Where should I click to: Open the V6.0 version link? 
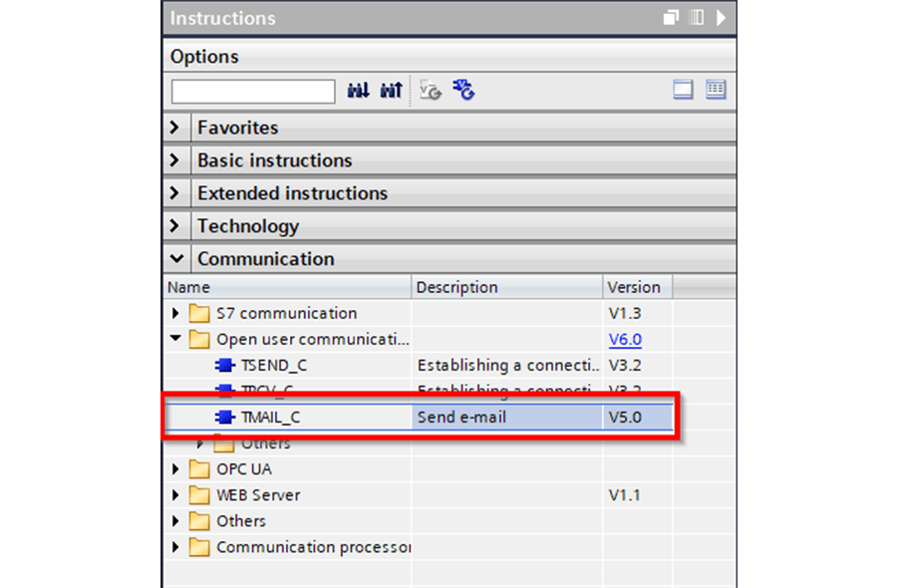coord(625,340)
